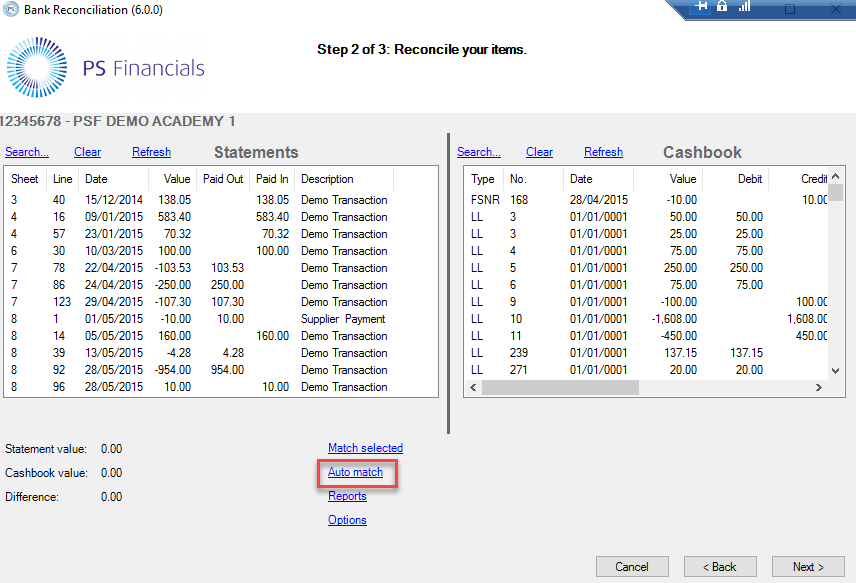Run Auto match on the items
This screenshot has height=583, width=856.
point(355,472)
